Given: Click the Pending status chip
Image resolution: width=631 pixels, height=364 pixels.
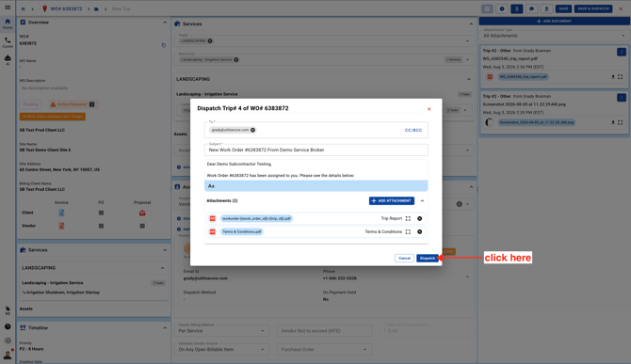Looking at the screenshot, I should [x=30, y=104].
